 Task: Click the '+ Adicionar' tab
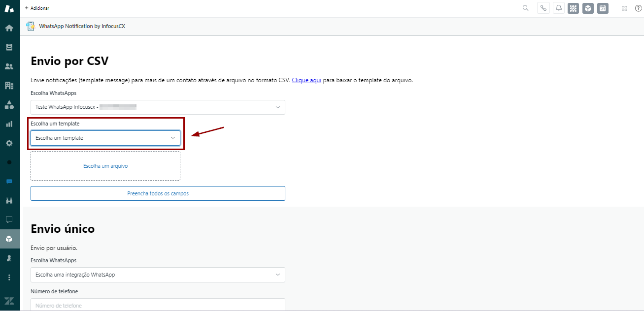(37, 8)
